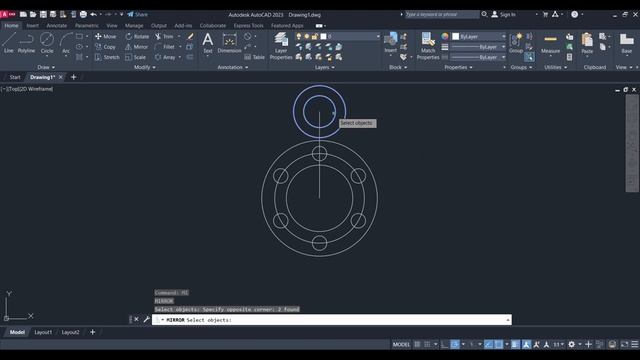Screen dimensions: 640x360
Task: Click the Undo arrow in quick access toolbar
Action: (93, 14)
